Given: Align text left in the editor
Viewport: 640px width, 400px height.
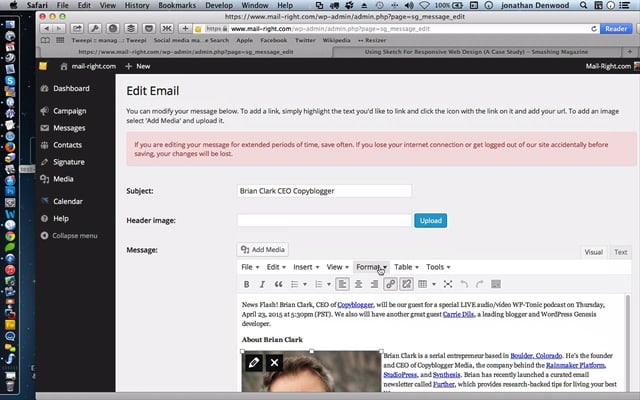Looking at the screenshot, I should click(x=342, y=284).
